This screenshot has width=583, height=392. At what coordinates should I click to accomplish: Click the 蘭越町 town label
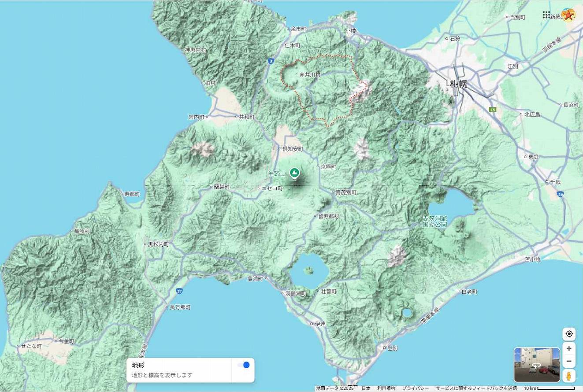coord(222,187)
